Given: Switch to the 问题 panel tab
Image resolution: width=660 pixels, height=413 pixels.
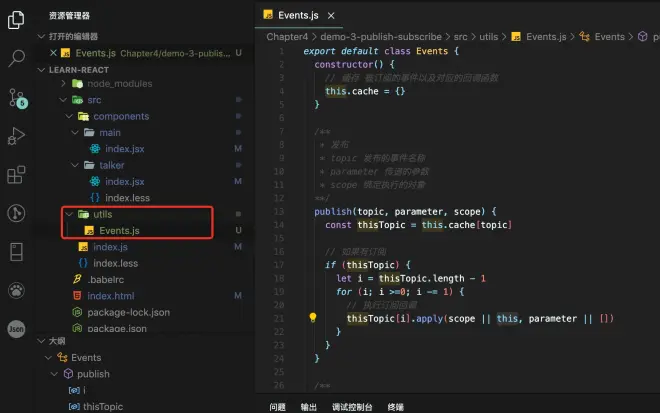Looking at the screenshot, I should click(277, 407).
